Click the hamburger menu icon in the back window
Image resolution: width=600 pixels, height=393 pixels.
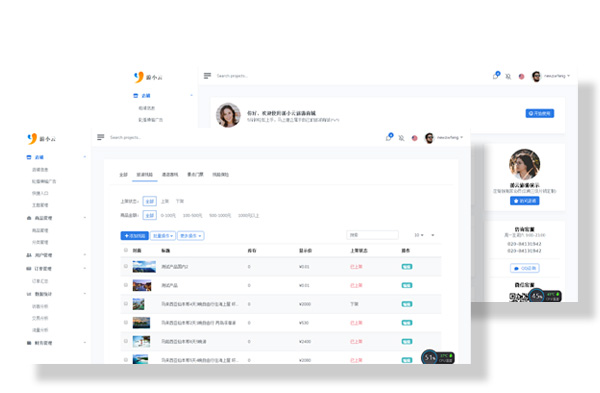click(x=207, y=76)
